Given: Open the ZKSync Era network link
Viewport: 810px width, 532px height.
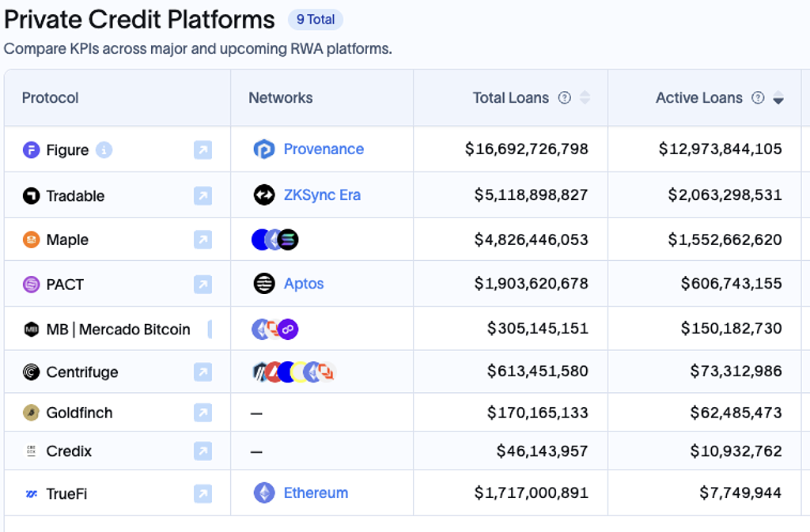Looking at the screenshot, I should pos(322,195).
